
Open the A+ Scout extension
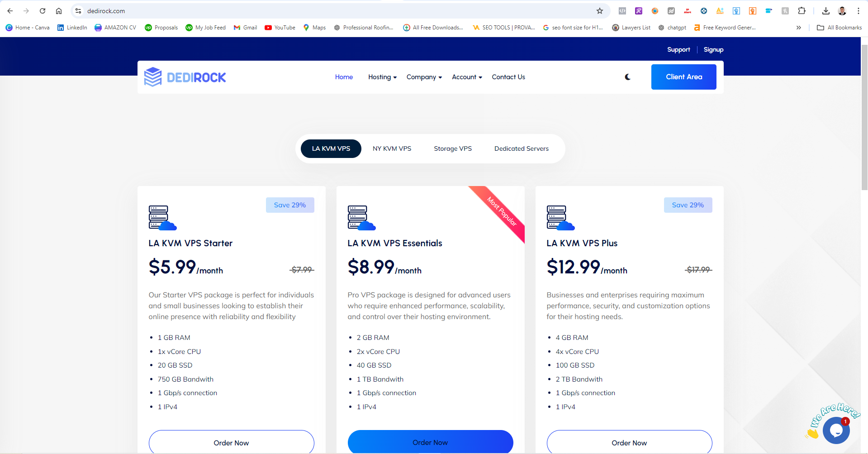[720, 11]
